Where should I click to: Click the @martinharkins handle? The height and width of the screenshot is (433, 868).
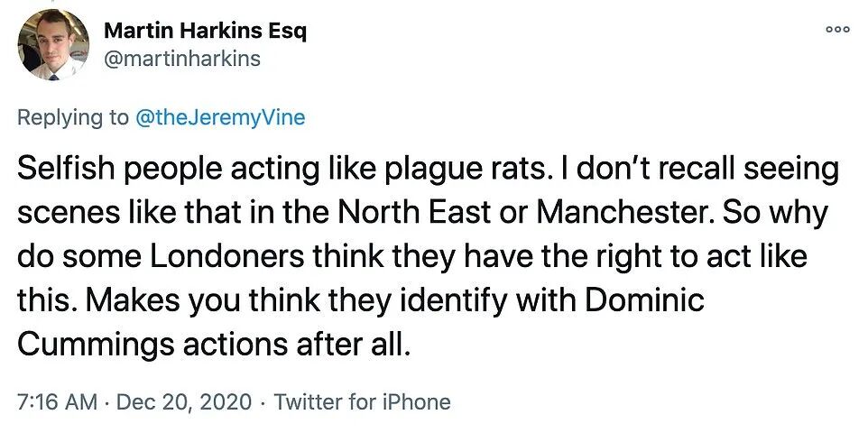(x=182, y=59)
